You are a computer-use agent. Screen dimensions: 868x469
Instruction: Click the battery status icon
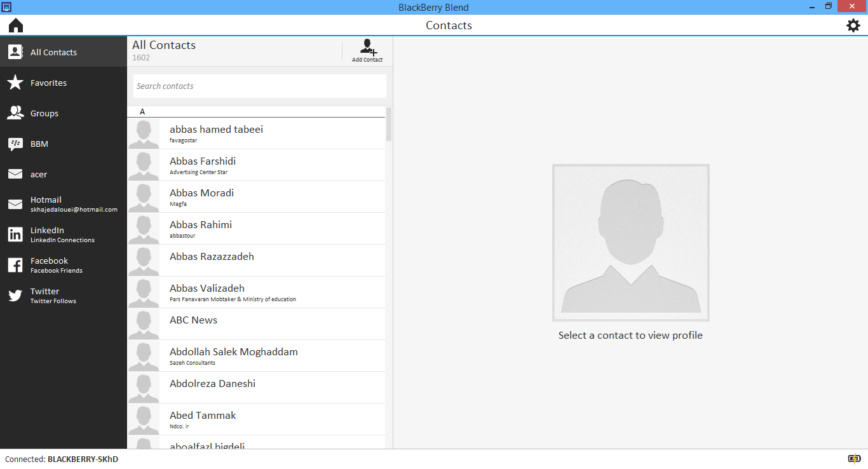pos(854,459)
